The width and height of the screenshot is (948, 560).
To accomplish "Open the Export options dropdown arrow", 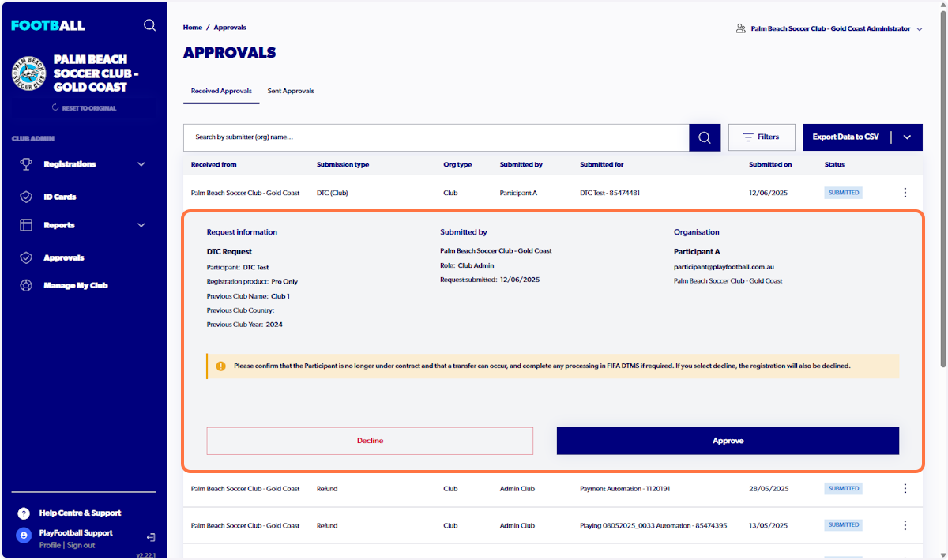I will (x=907, y=137).
